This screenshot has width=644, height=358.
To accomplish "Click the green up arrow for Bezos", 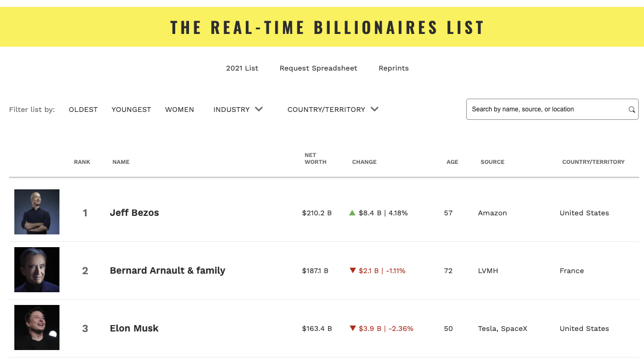I will 352,213.
